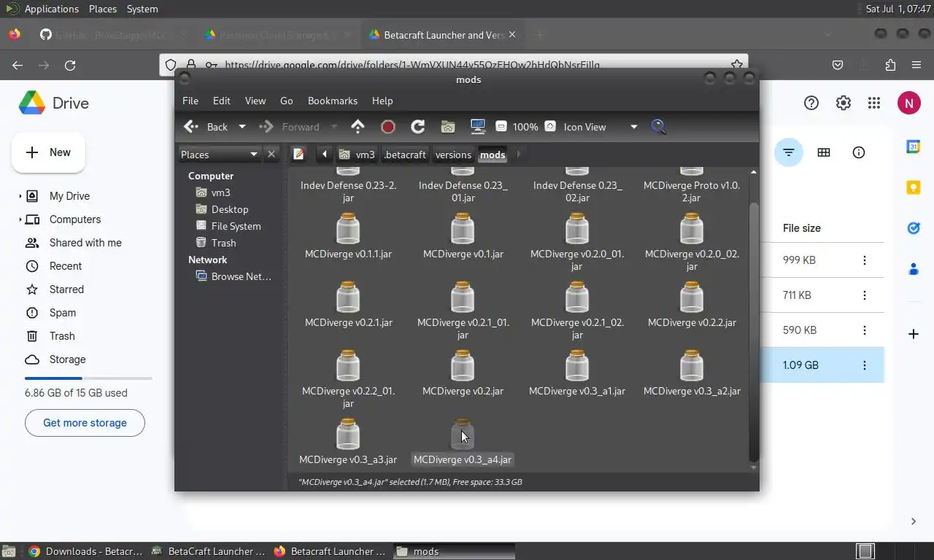Open Drive Trash in sidebar
This screenshot has width=934, height=560.
click(x=62, y=336)
